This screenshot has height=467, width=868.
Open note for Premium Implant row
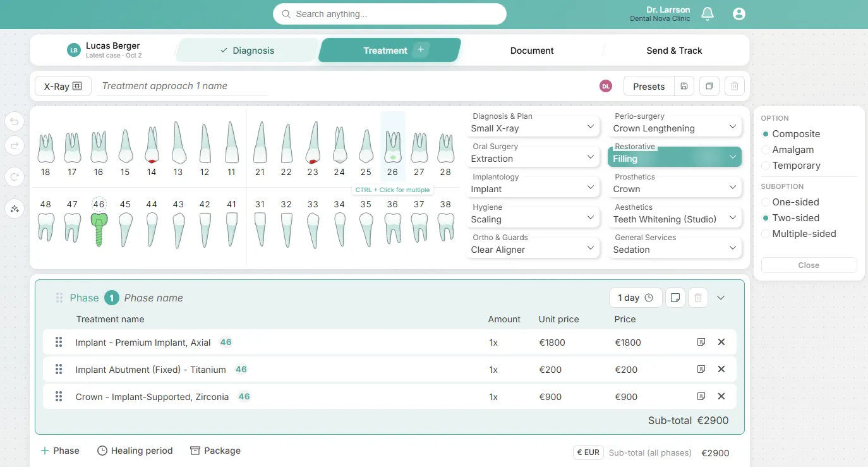pyautogui.click(x=701, y=342)
